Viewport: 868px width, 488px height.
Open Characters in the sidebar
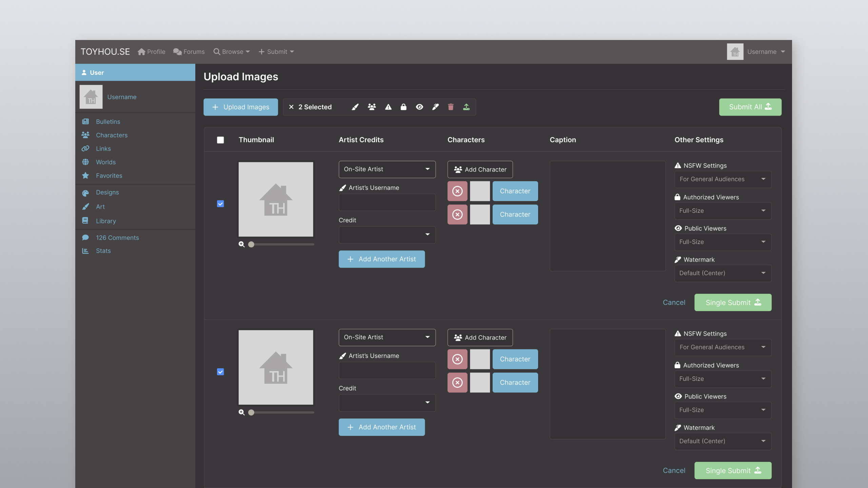click(x=112, y=135)
